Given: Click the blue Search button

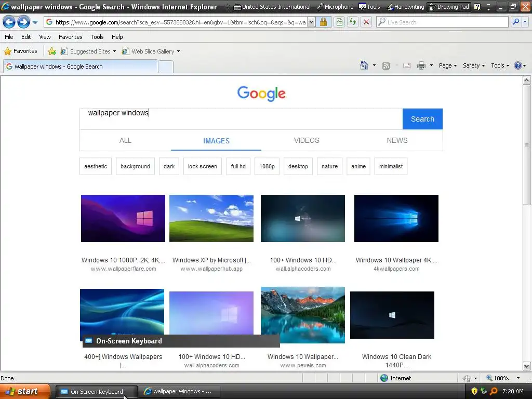Looking at the screenshot, I should (x=422, y=119).
